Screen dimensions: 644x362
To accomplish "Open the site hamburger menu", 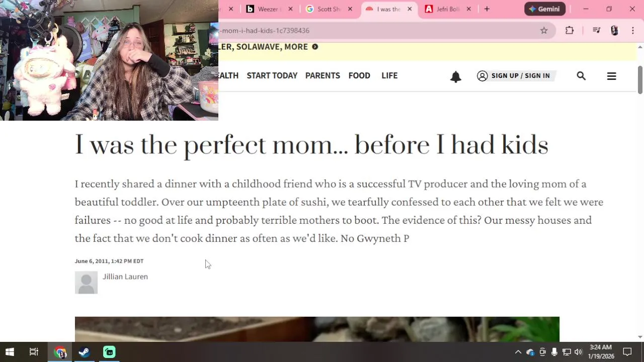I will pos(611,76).
